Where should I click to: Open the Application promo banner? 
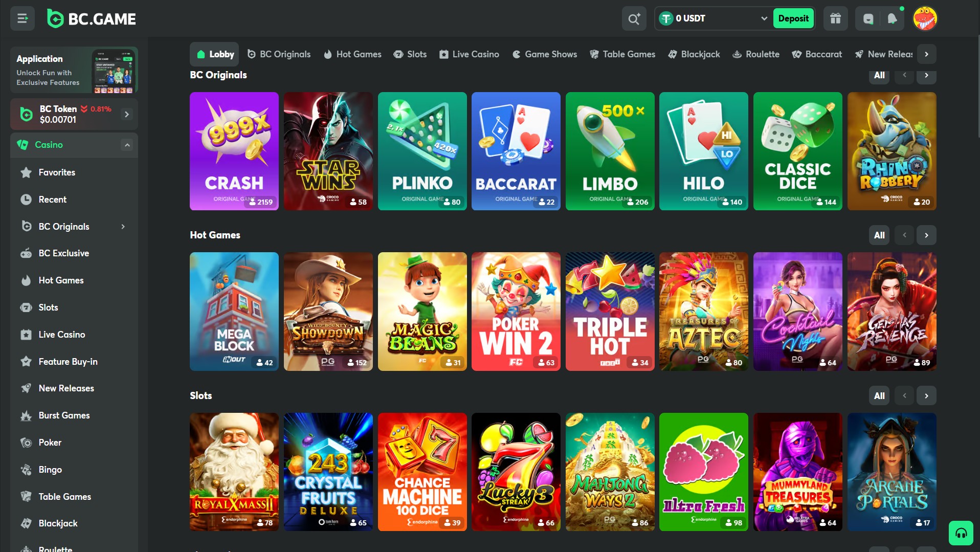pyautogui.click(x=74, y=70)
